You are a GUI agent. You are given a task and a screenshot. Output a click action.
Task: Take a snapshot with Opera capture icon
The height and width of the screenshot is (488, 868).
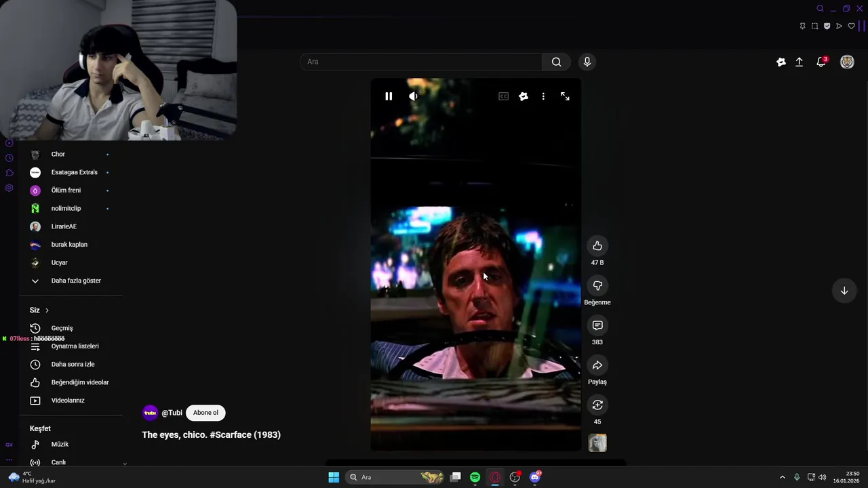click(815, 26)
